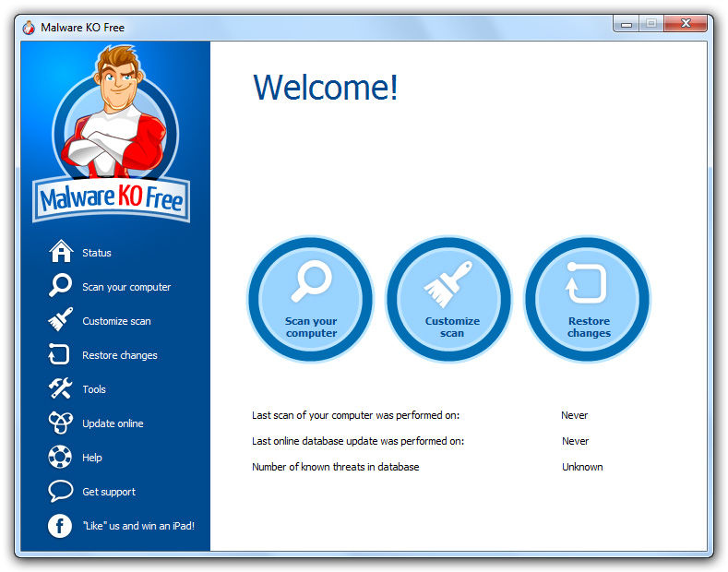Click "Like" us and win an iPad! link

pos(138,526)
